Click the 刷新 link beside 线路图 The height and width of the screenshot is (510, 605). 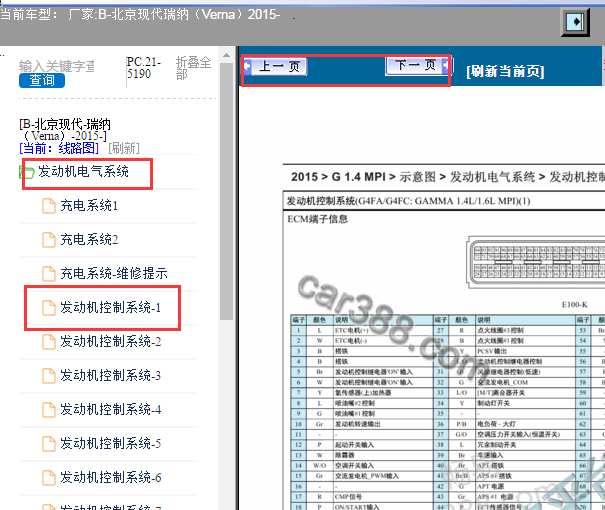[x=124, y=148]
